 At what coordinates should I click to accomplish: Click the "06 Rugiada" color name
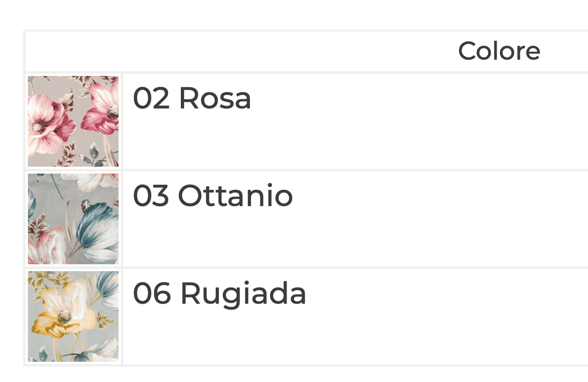[220, 294]
